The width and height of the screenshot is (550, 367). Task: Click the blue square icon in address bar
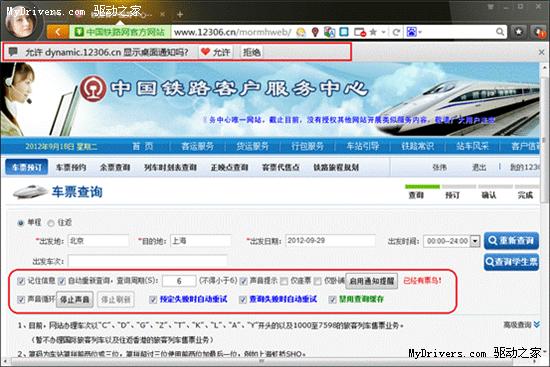coord(344,32)
